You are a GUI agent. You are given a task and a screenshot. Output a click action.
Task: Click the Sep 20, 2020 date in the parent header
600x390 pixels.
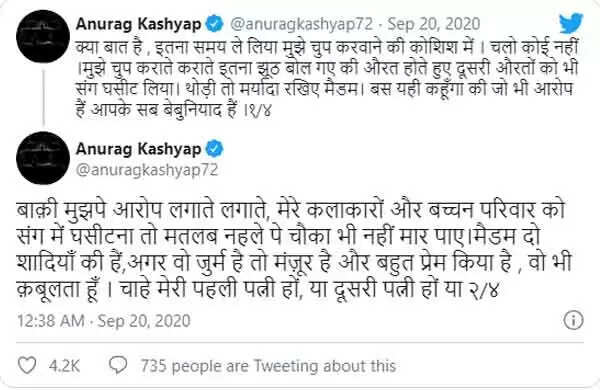tap(434, 24)
